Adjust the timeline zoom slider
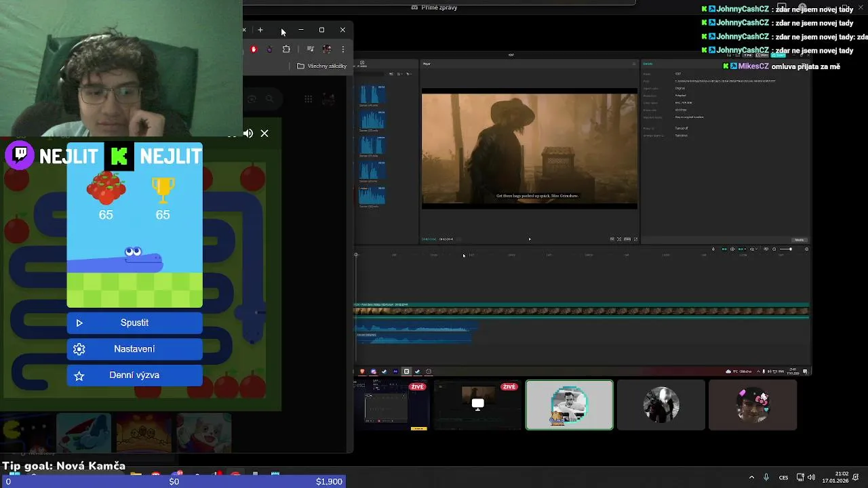The image size is (868, 488). coord(785,249)
